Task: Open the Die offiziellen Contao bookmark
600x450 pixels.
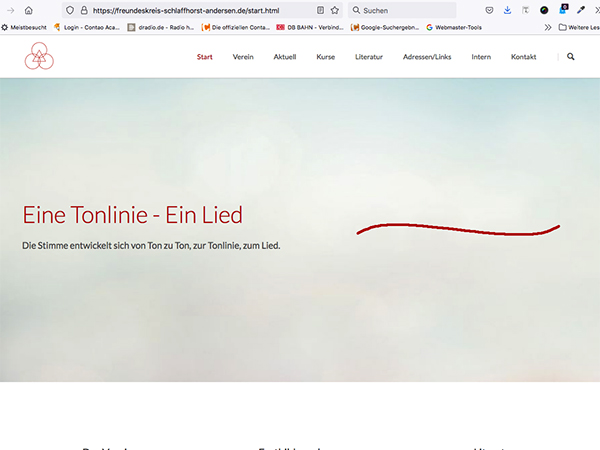Action: coord(236,27)
